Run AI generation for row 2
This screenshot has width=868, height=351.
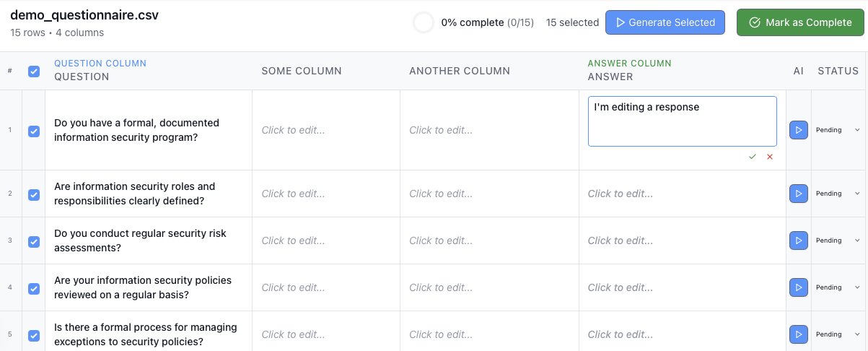798,194
